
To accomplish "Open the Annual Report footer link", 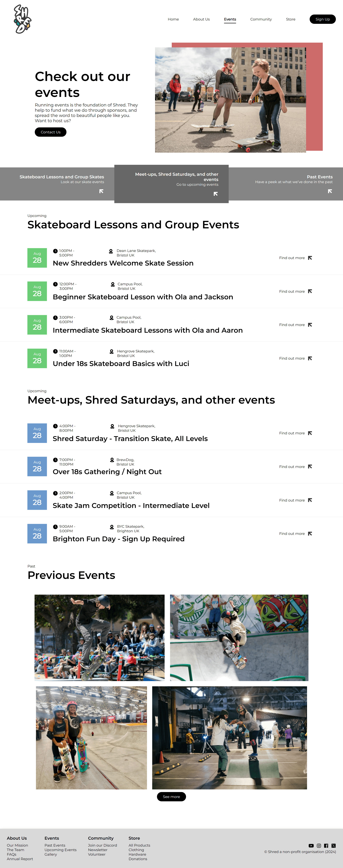I will click(x=20, y=859).
